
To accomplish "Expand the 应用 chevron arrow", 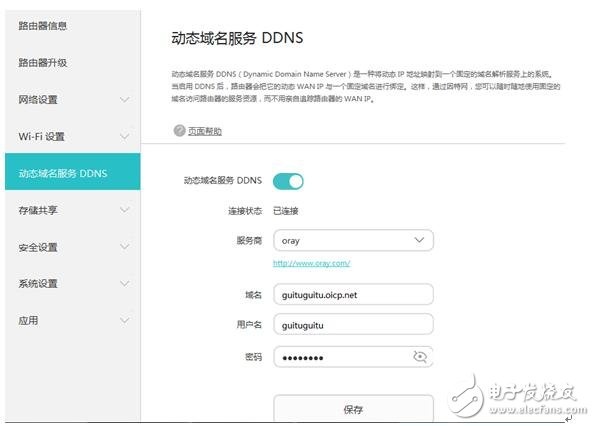I will click(x=124, y=320).
